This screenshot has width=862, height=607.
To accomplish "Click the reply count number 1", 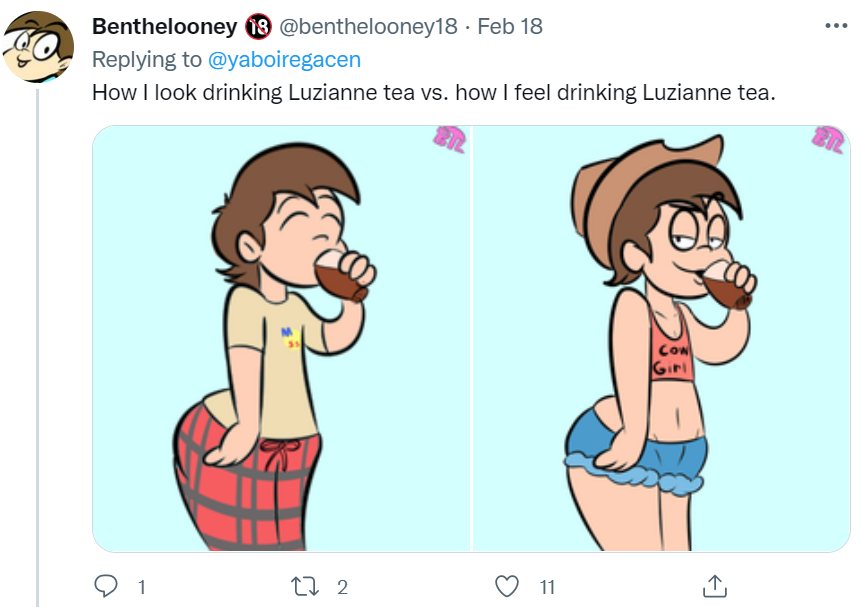I will tap(142, 587).
